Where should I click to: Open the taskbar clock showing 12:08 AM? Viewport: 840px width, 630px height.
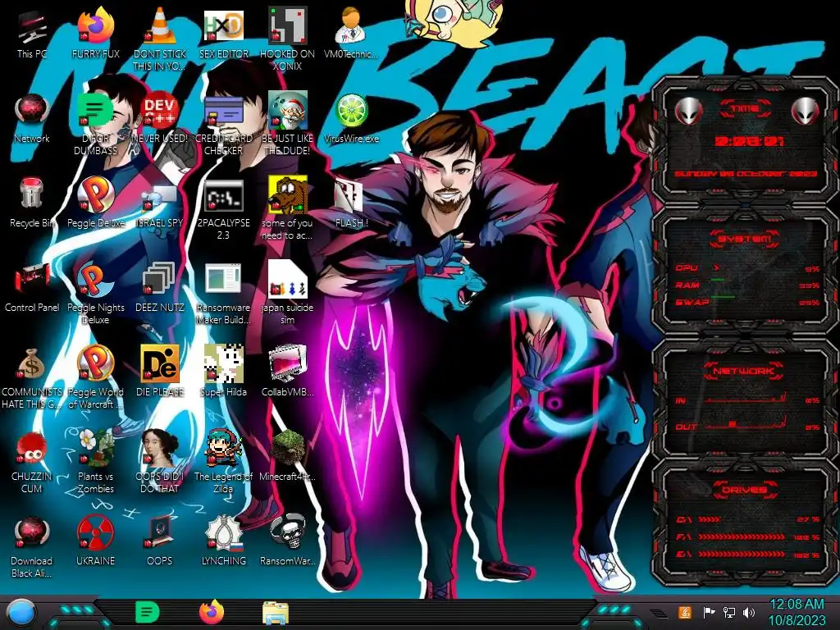(797, 612)
